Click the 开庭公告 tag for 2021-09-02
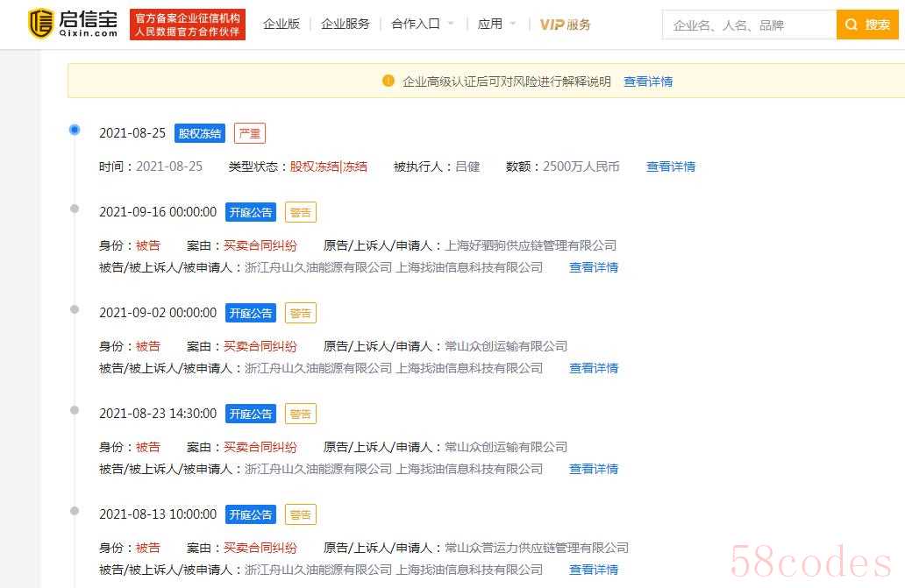This screenshot has height=588, width=905. (251, 313)
